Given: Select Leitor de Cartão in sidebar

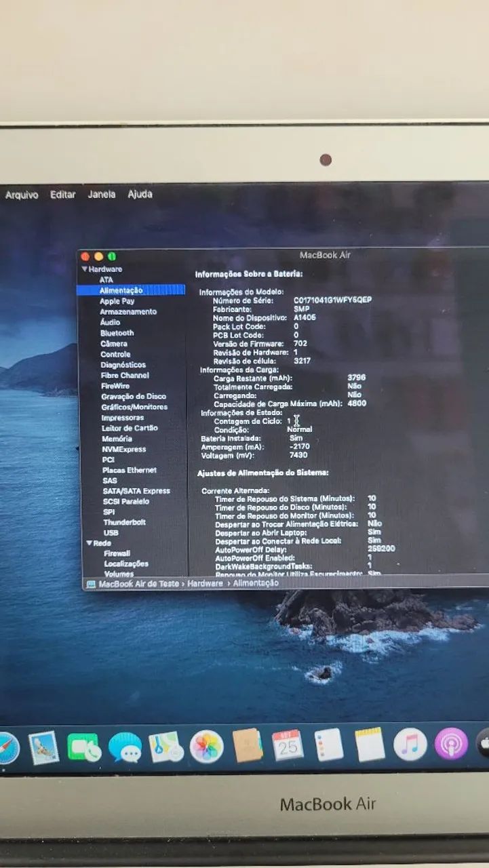Looking at the screenshot, I should [x=130, y=428].
